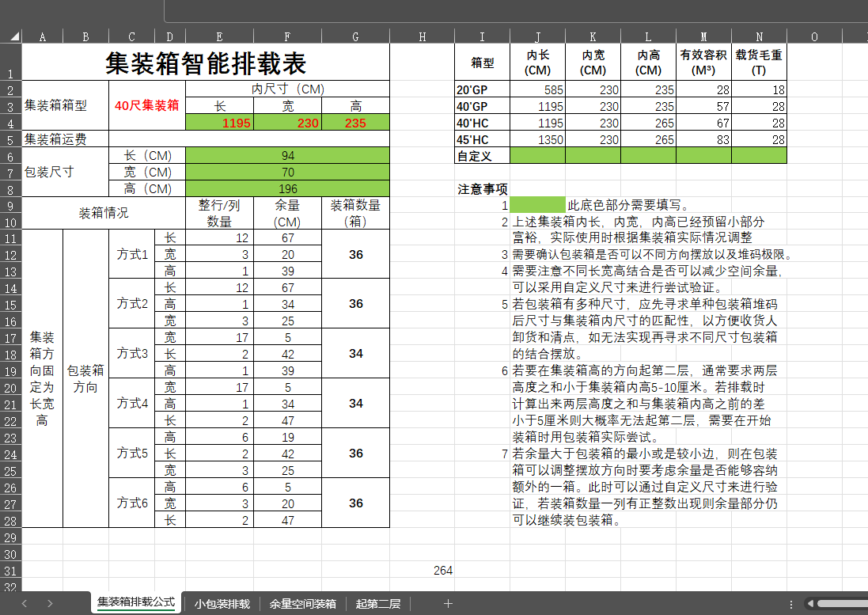Image resolution: width=868 pixels, height=615 pixels.
Task: Click the formula bar input area
Action: pyautogui.click(x=514, y=10)
